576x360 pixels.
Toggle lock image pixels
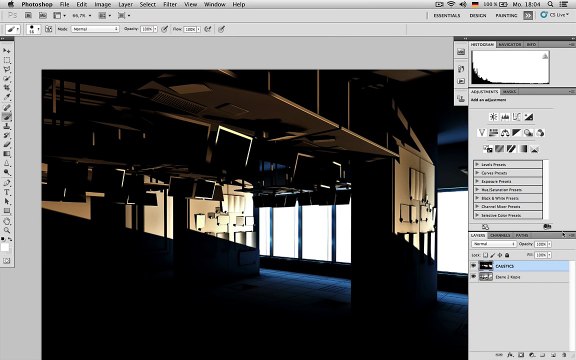[493, 255]
